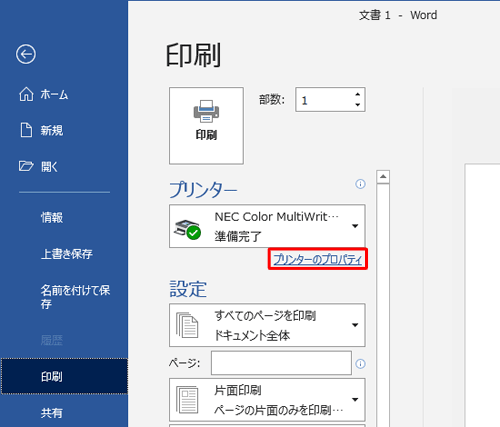Click the settings pane vertical scrollbar track
The image size is (500, 427).
(x=383, y=305)
